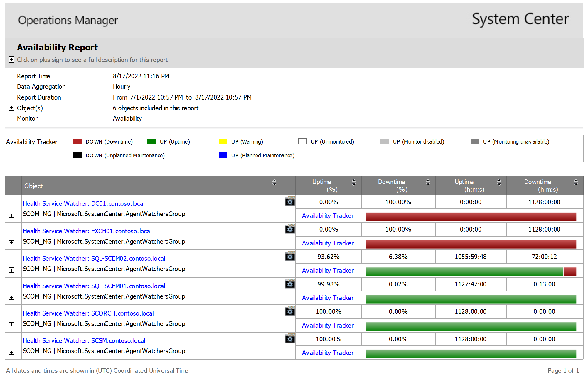Screen dimensions: 588x376
Task: Click the green availability bar for SCSM
Action: click(x=471, y=354)
